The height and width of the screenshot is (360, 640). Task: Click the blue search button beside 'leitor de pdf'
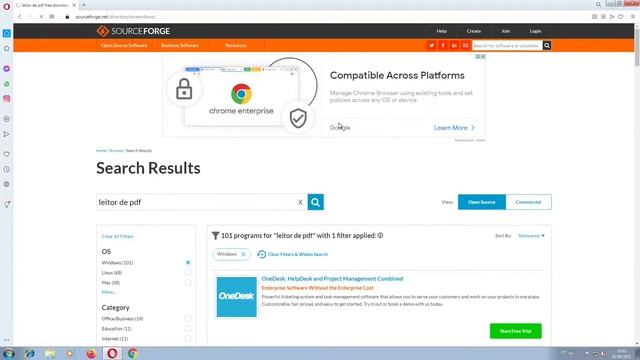pyautogui.click(x=316, y=202)
